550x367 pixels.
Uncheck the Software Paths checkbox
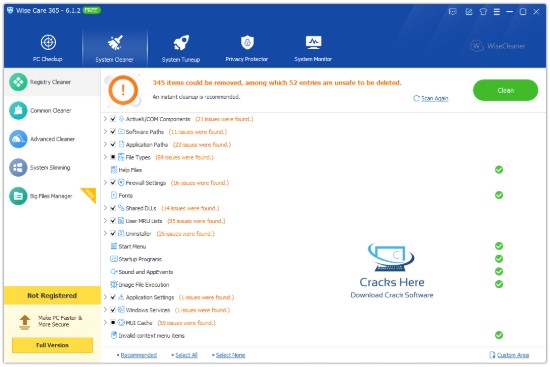113,132
